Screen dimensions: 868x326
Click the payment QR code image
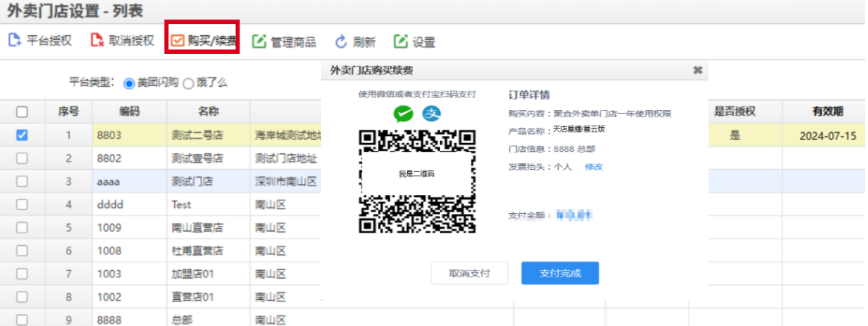tap(418, 181)
